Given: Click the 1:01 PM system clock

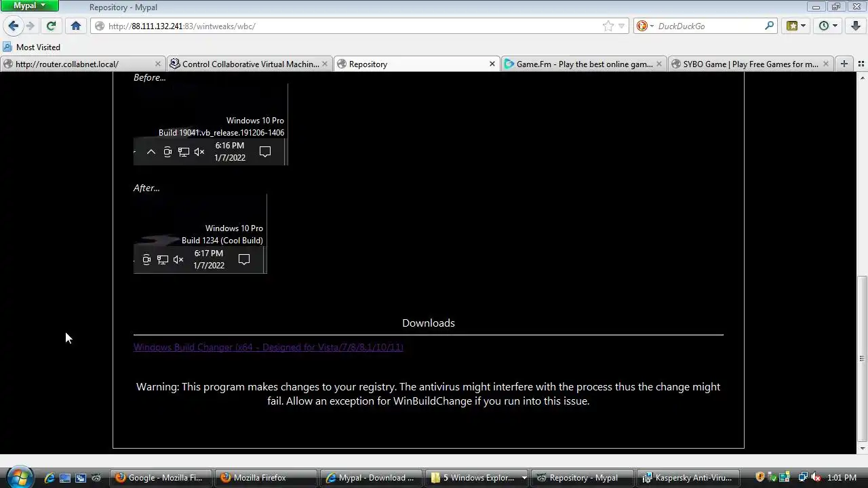Looking at the screenshot, I should [842, 477].
